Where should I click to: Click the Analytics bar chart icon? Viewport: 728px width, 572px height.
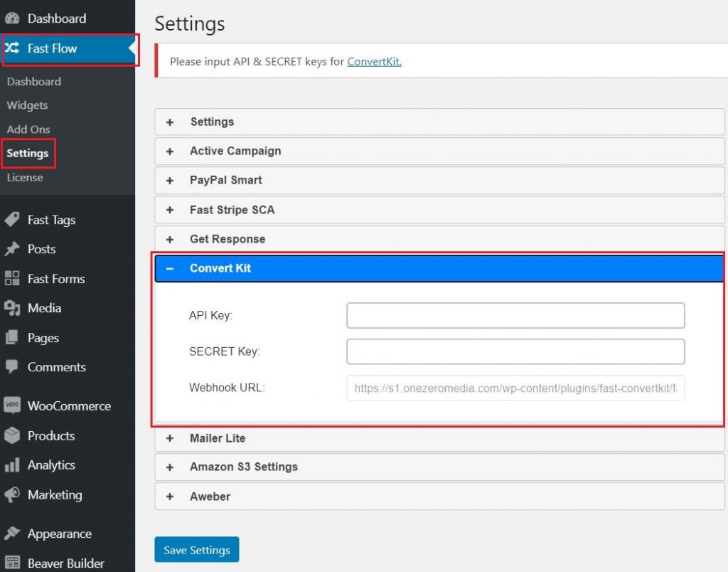click(12, 465)
